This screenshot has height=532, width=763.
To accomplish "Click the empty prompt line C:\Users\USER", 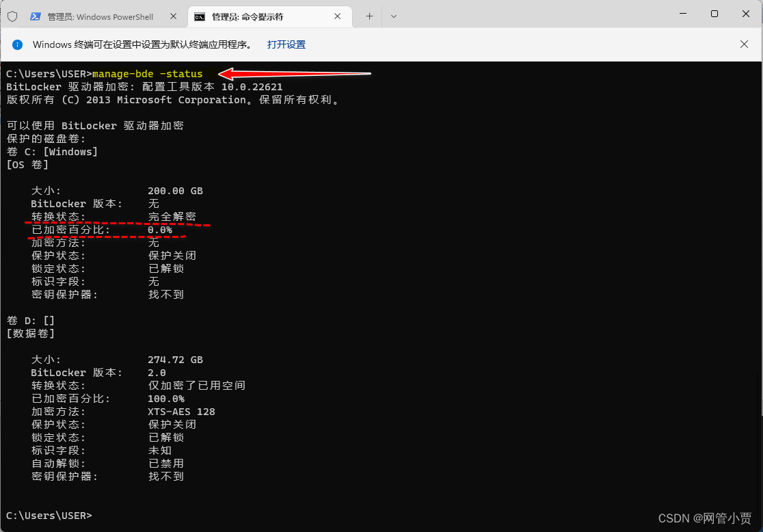I will [48, 515].
